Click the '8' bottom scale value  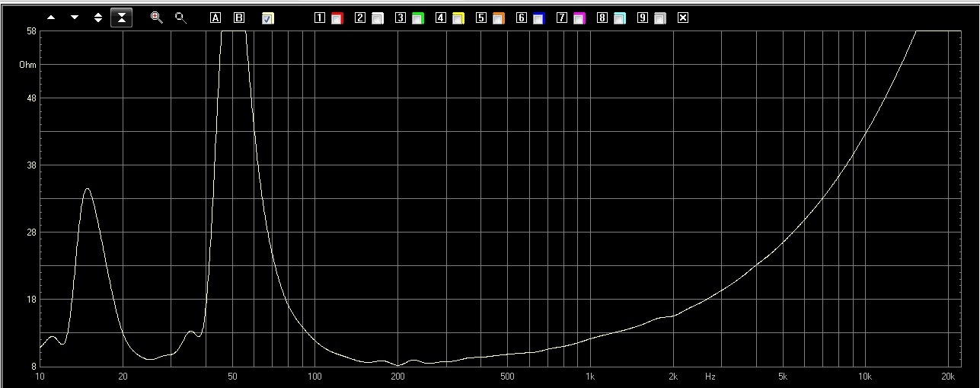coord(34,367)
